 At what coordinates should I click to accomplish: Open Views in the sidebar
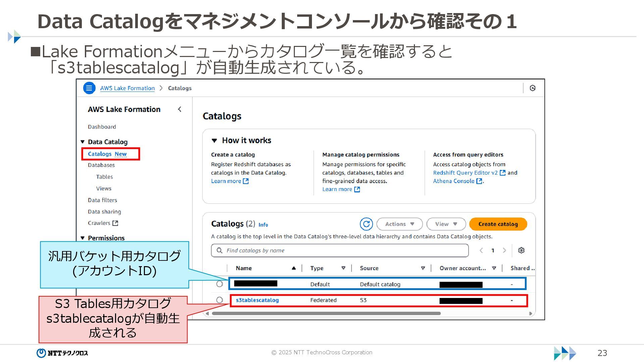[104, 188]
